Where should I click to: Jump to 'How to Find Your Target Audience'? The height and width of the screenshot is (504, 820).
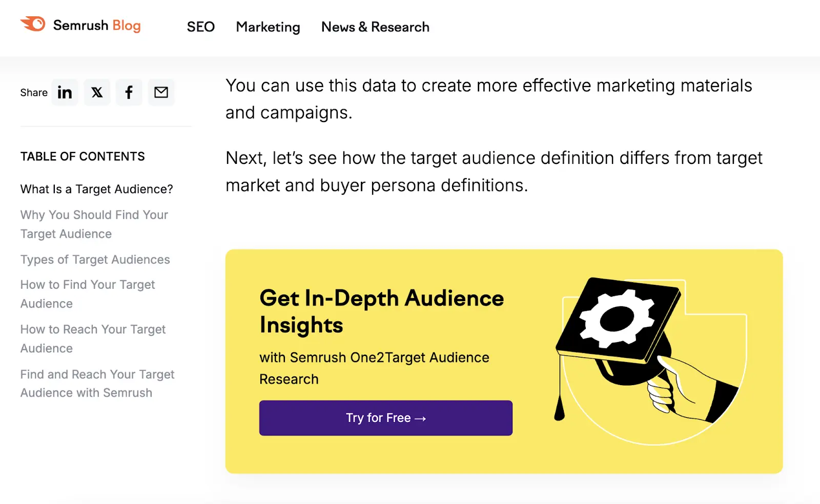pos(88,293)
